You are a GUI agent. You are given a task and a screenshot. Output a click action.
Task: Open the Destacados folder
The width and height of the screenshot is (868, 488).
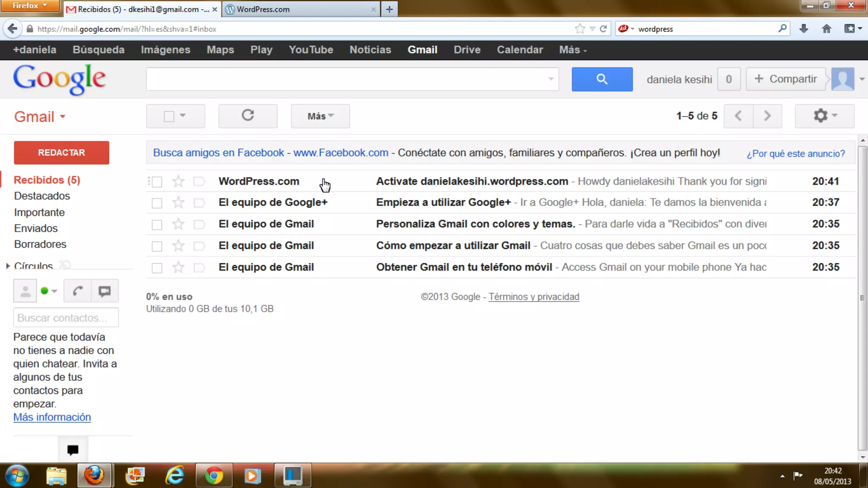pos(42,196)
